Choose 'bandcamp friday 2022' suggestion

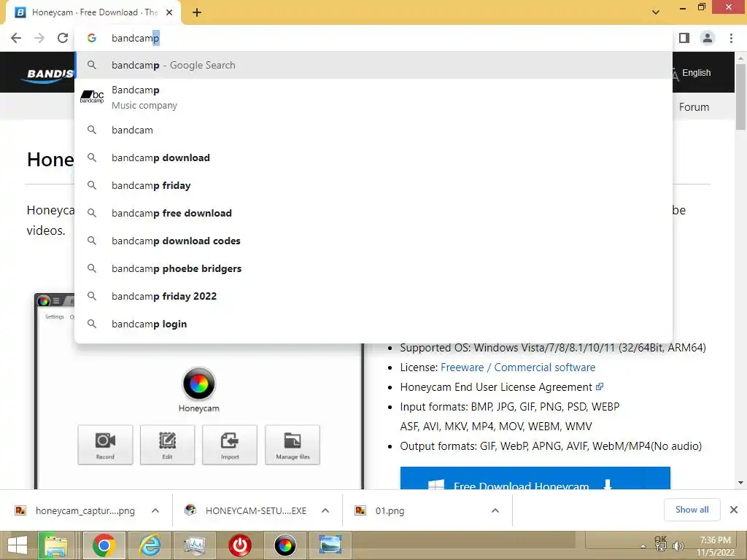[x=373, y=296]
